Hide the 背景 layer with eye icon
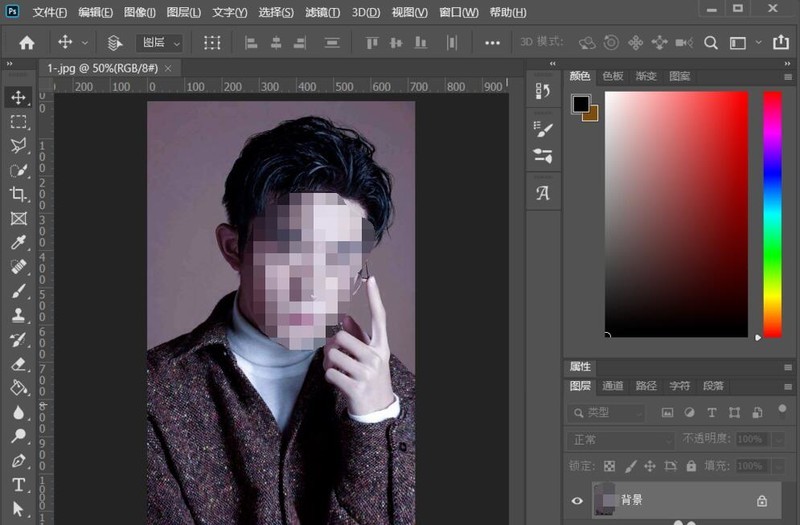Viewport: 800px width, 525px height. coord(577,501)
